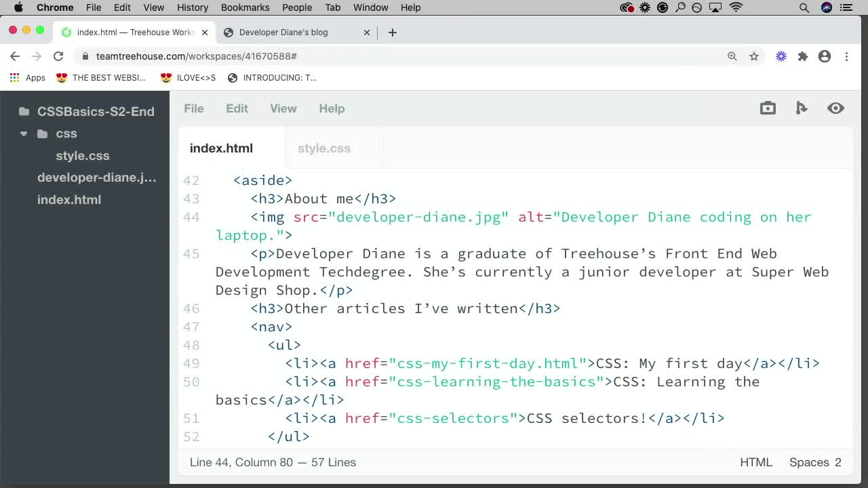This screenshot has width=868, height=488.
Task: Click the macOS Wi-Fi status icon
Action: (x=736, y=7)
